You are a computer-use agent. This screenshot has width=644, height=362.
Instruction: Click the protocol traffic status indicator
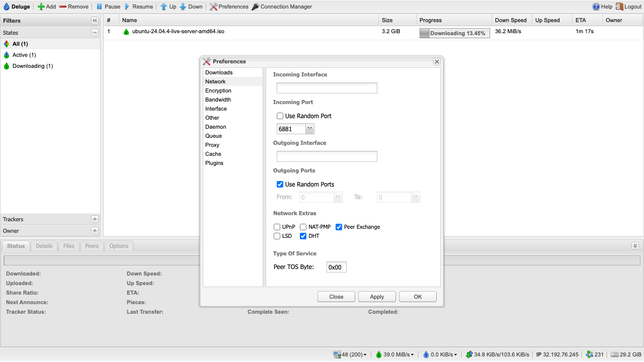point(498,354)
